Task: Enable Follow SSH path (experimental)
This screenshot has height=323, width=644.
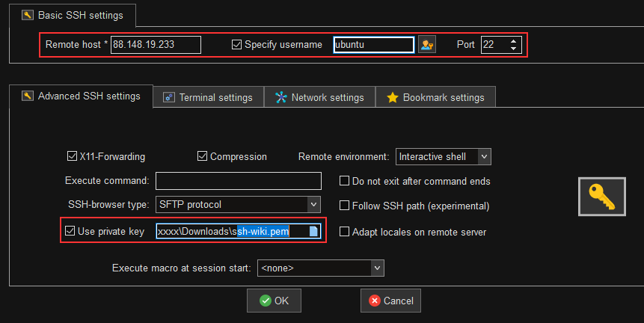Action: tap(345, 206)
